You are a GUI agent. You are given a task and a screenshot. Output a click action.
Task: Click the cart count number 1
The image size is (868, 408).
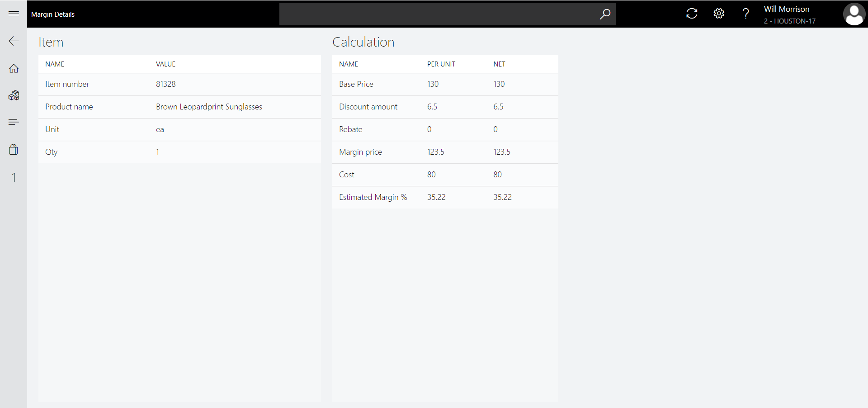pos(14,178)
